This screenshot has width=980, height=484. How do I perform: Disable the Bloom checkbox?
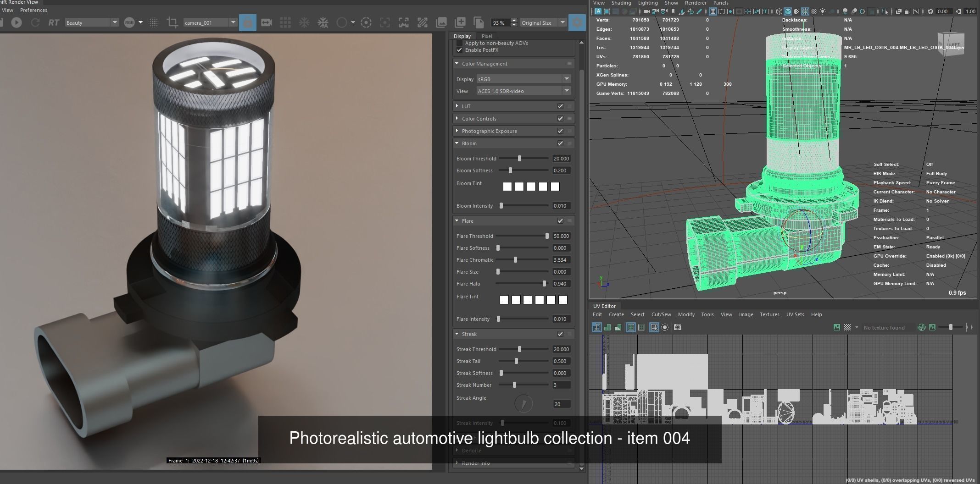(x=560, y=143)
